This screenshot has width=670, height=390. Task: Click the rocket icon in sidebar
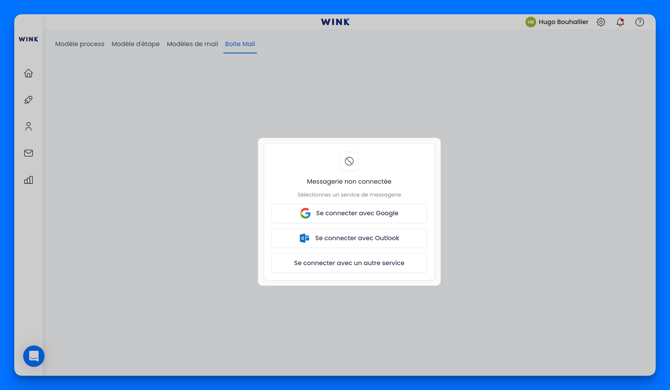click(x=28, y=100)
